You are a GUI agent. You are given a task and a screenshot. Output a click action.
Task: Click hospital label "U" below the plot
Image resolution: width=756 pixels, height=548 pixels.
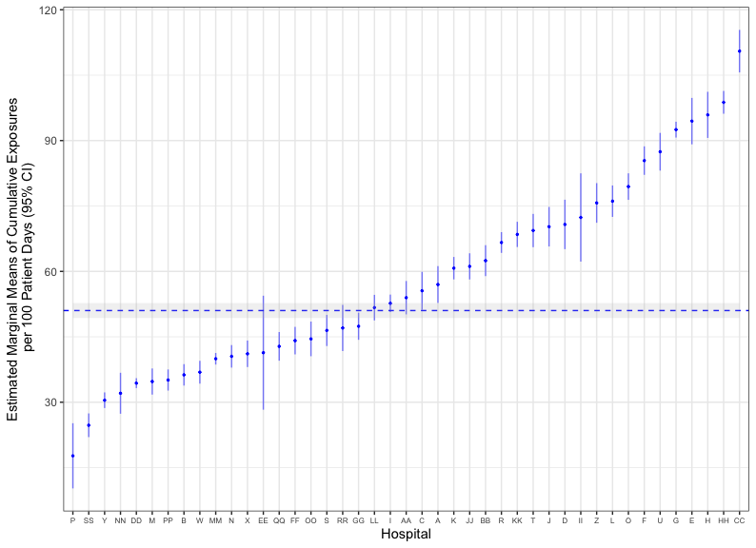pos(660,520)
